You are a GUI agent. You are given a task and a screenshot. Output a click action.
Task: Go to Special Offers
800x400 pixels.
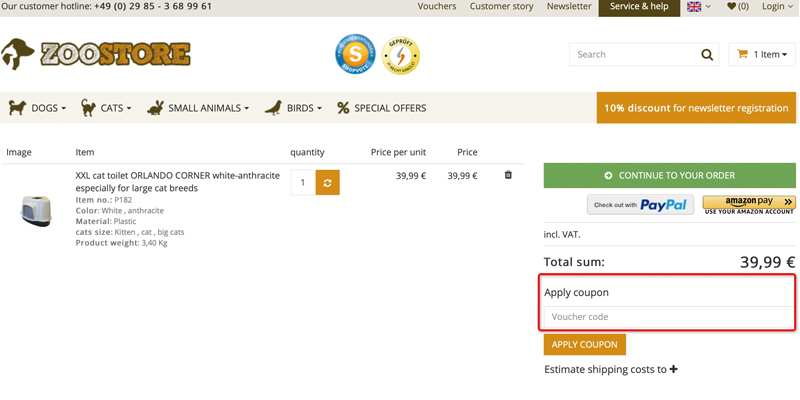tap(382, 108)
